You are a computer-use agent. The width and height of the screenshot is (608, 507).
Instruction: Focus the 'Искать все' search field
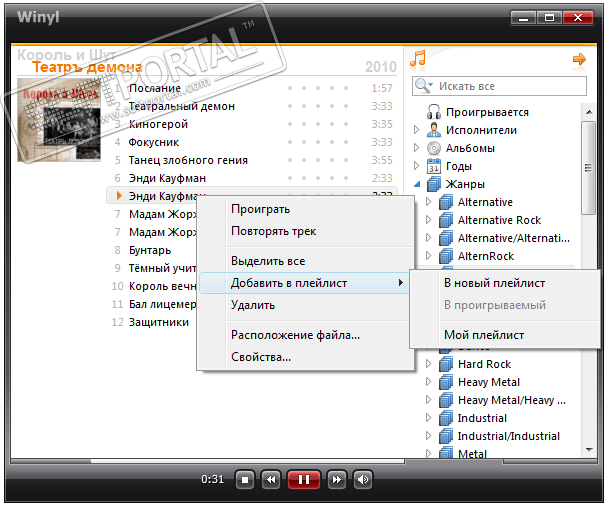[x=499, y=86]
